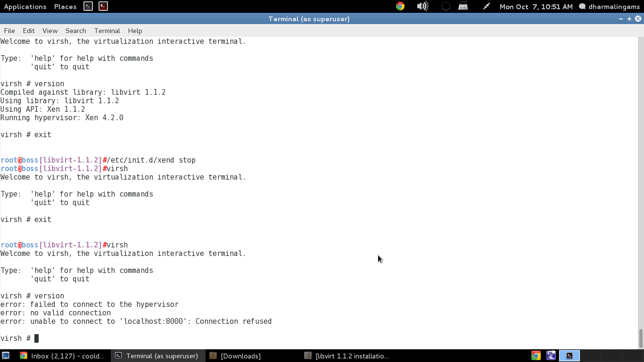This screenshot has height=362, width=644.
Task: Open the dharmalingams user menu
Action: click(609, 7)
